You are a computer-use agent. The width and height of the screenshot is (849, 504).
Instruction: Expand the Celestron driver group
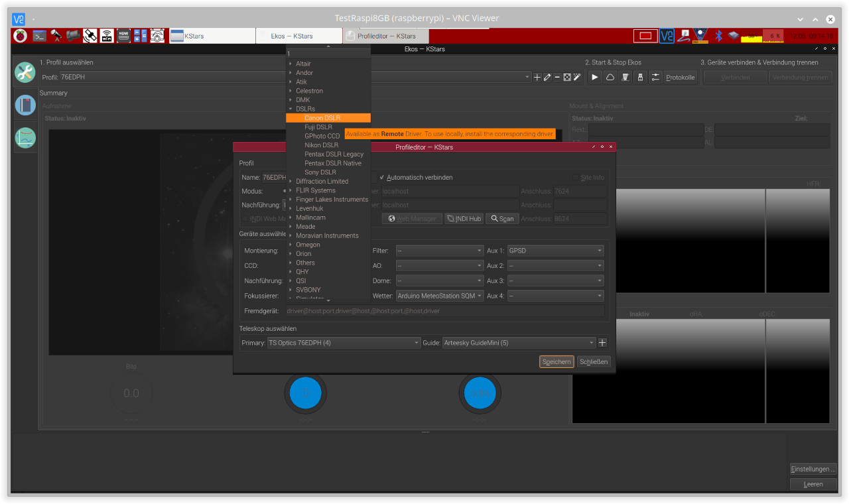coord(291,91)
